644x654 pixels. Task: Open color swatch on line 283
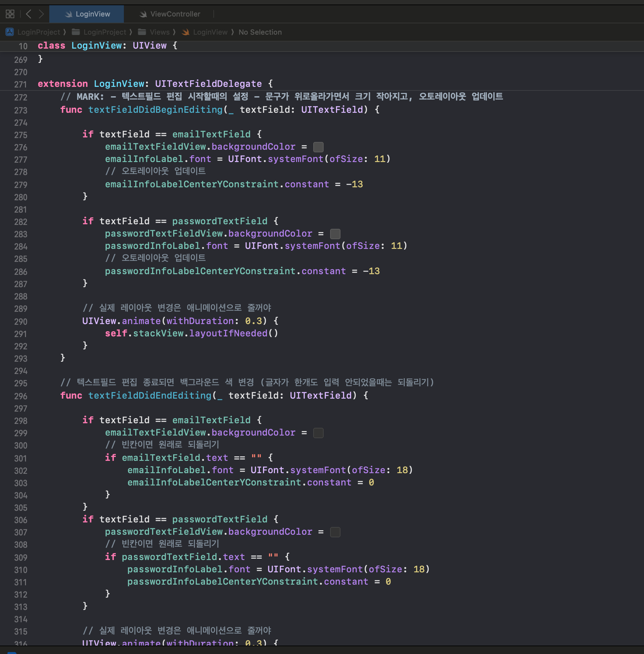click(335, 234)
